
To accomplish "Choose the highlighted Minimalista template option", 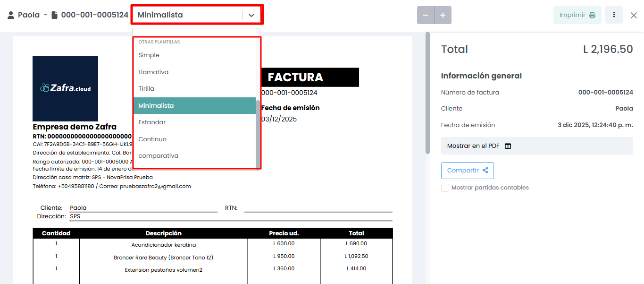I will (x=195, y=106).
